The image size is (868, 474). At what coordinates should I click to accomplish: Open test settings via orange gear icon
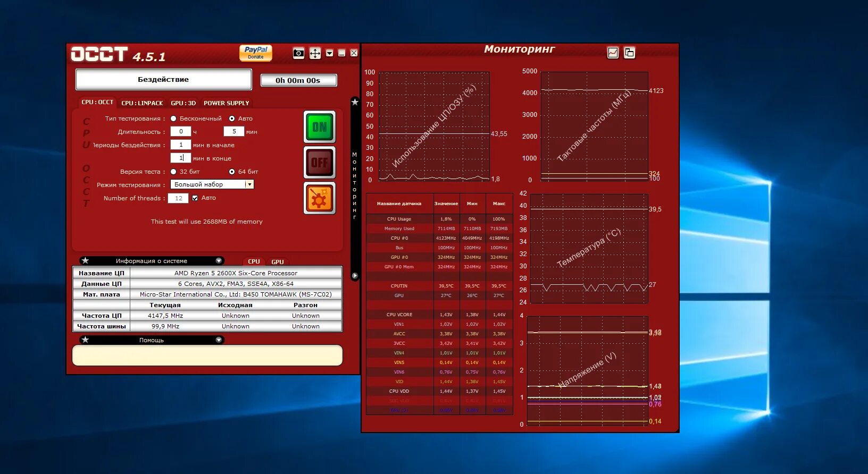click(x=320, y=198)
